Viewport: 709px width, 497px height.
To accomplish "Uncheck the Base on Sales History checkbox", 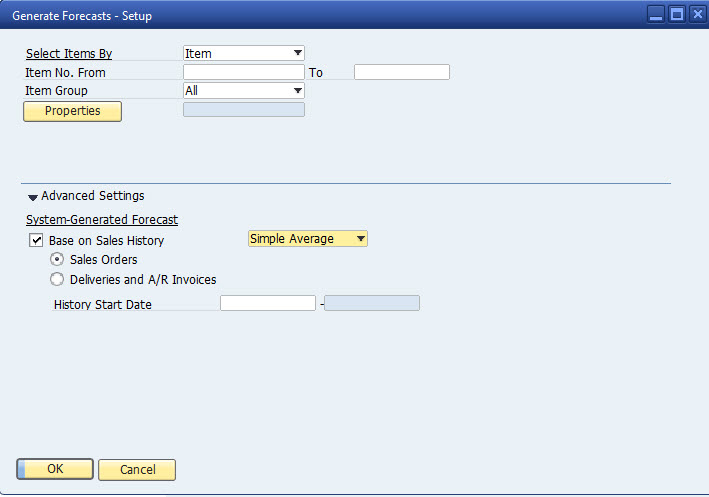I will (37, 241).
